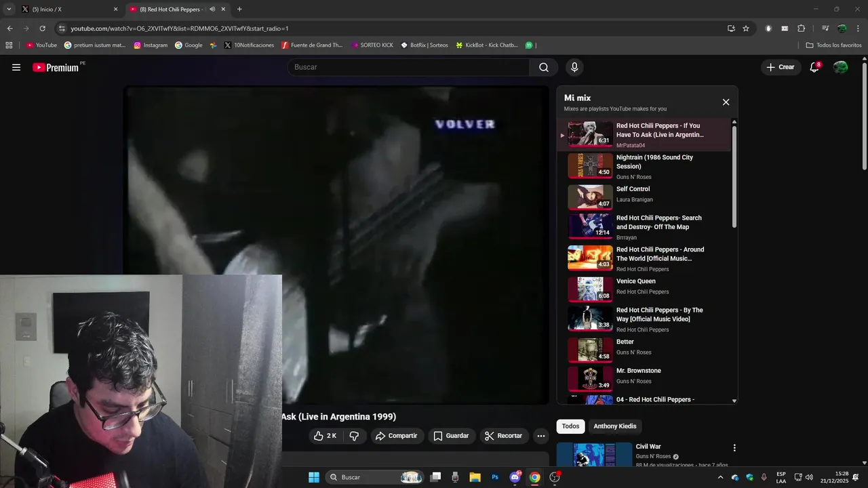Close the Mi mix playlist panel

click(x=726, y=102)
